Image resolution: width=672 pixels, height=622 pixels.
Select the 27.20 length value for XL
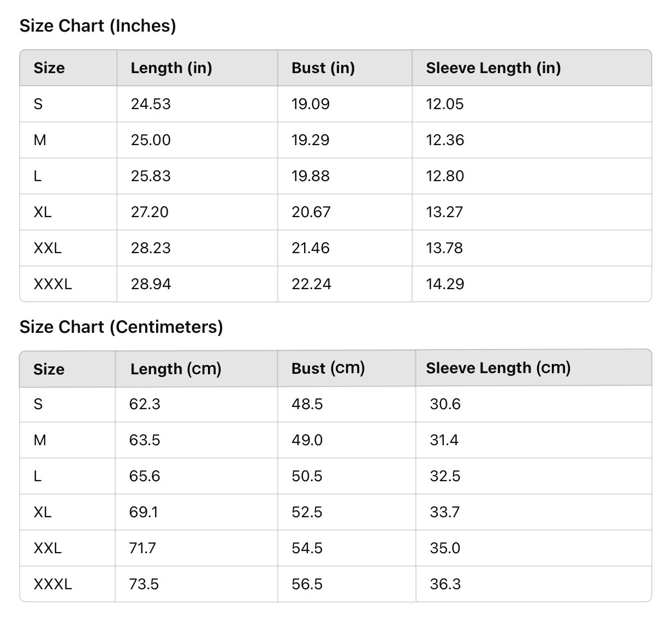coord(150,212)
